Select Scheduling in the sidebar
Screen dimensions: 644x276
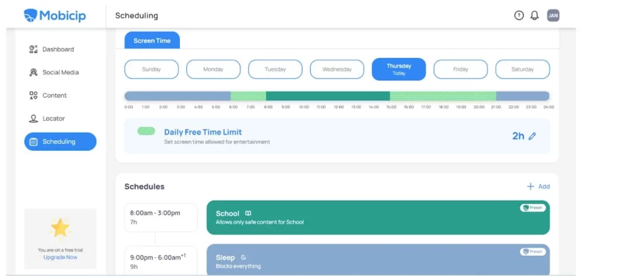pyautogui.click(x=60, y=142)
